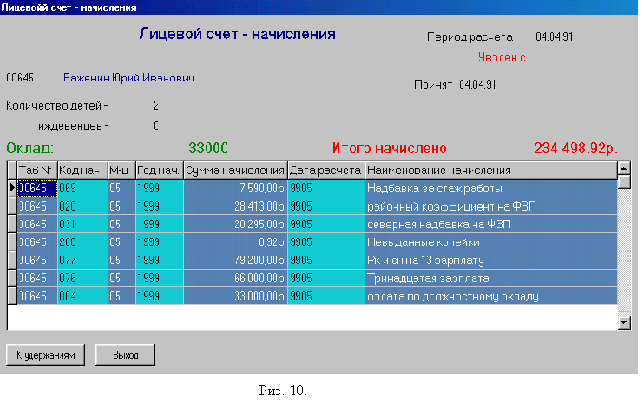This screenshot has height=401, width=641.
Task: Click the 'Итого начислено' label
Action: (389, 148)
